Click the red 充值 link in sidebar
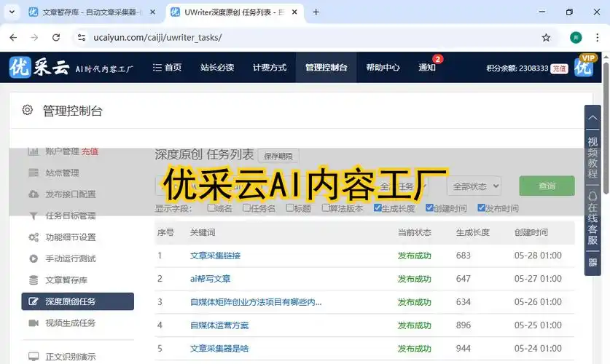The image size is (610, 364). click(90, 151)
